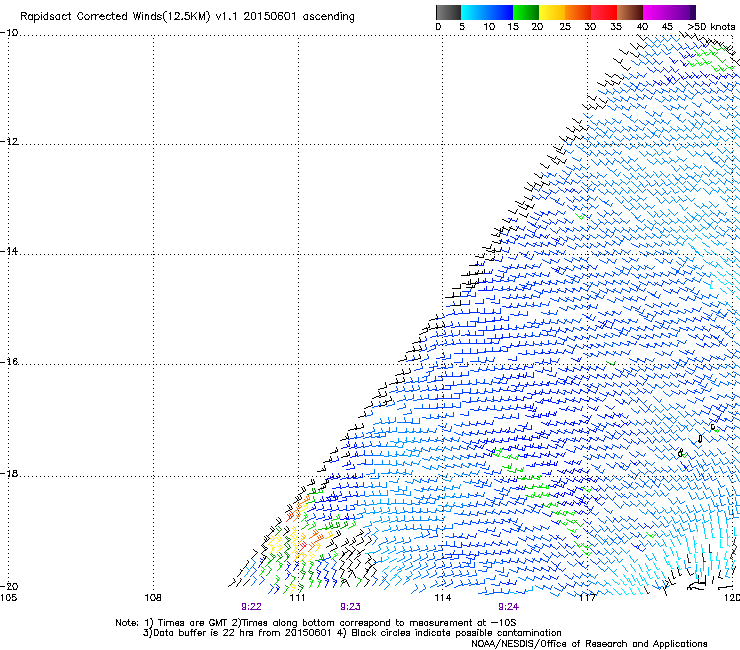740x650 pixels.
Task: Click the purple 45-50 knots legend segment
Action: [x=682, y=12]
